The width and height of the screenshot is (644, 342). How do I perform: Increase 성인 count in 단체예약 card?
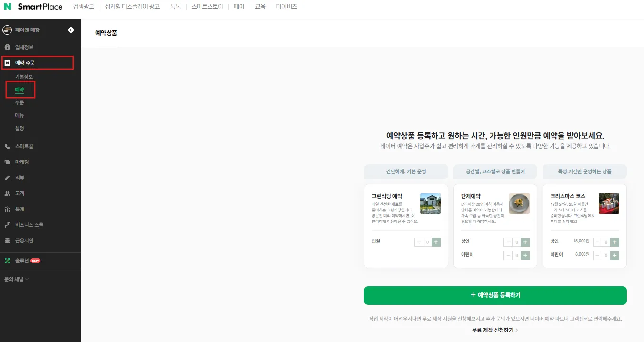tap(525, 242)
